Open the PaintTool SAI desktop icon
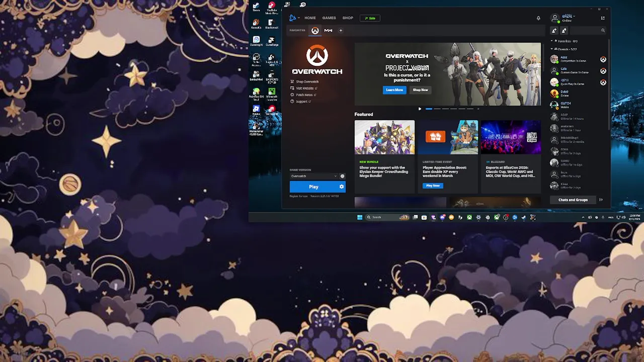 (256, 94)
